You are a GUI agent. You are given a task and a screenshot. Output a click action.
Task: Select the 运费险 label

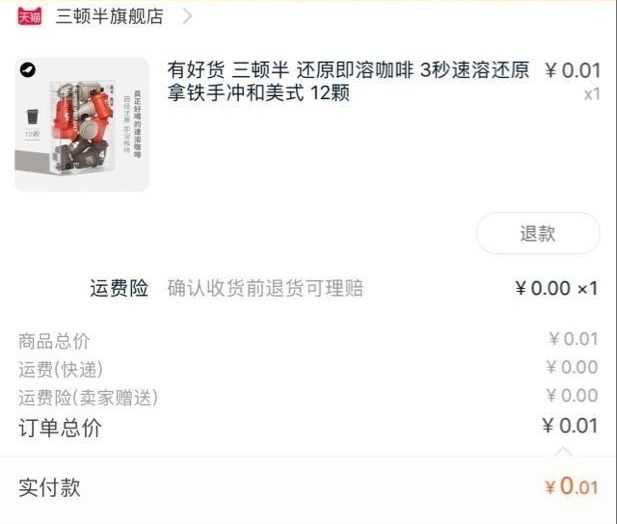coord(119,288)
